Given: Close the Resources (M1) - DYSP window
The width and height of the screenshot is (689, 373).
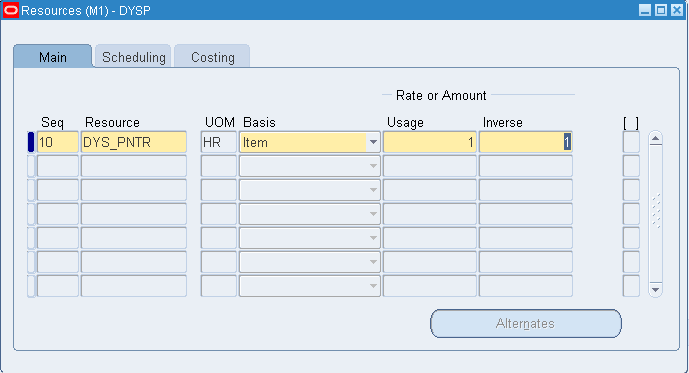Looking at the screenshot, I should [677, 10].
